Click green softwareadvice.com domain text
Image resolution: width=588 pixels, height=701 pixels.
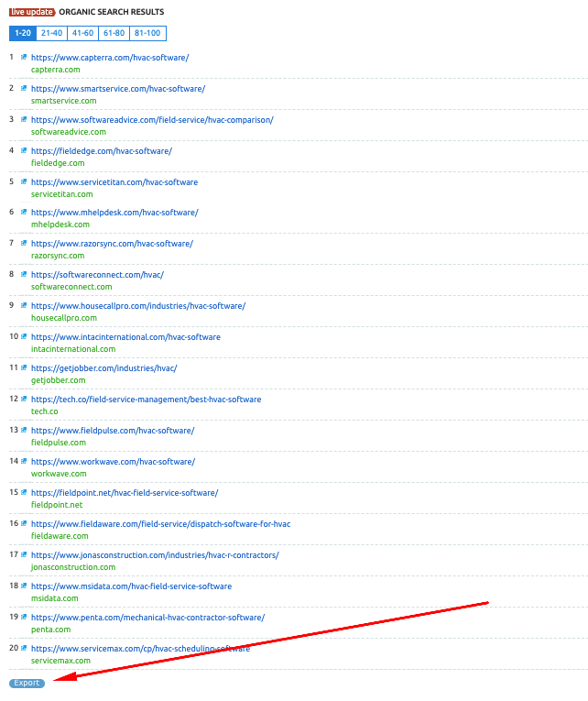pos(69,132)
